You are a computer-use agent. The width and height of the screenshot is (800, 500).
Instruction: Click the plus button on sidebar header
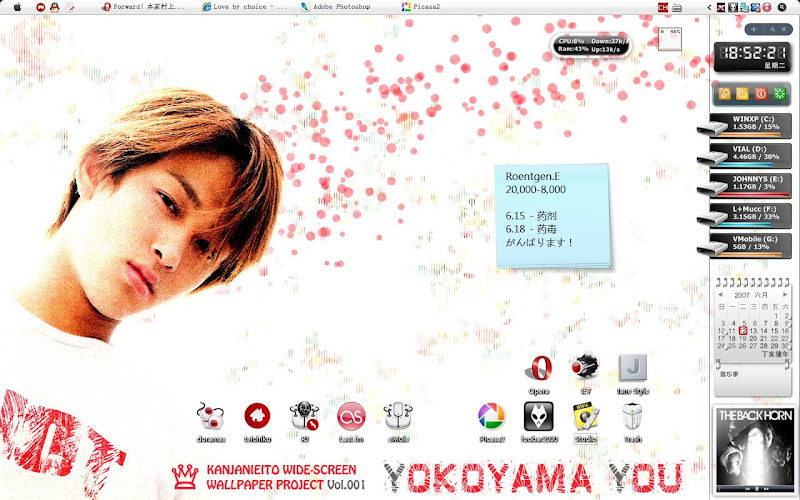753,30
